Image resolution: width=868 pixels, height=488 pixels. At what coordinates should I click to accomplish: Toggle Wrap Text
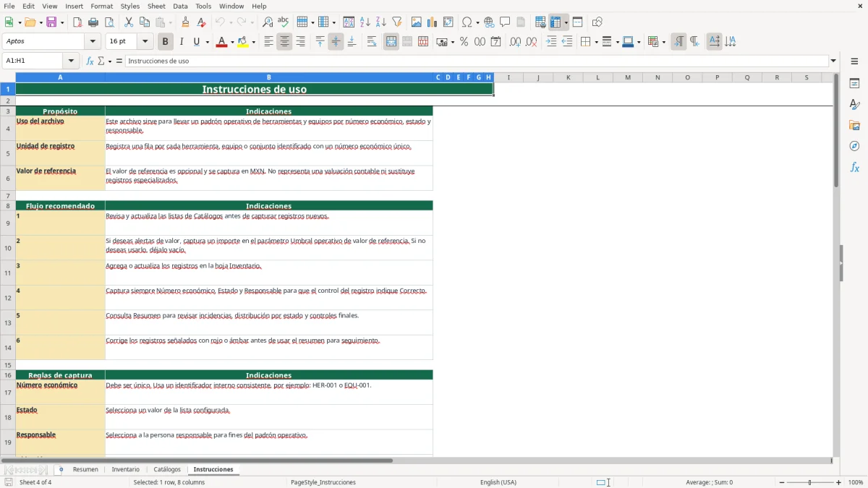point(372,42)
